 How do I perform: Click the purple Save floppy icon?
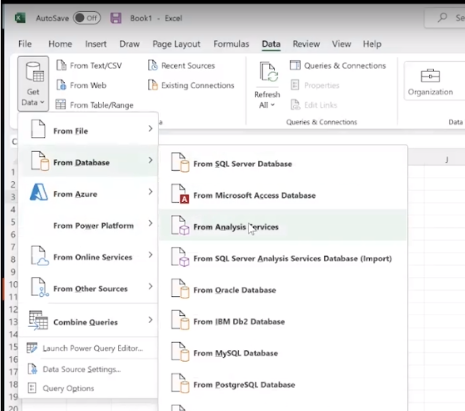[116, 18]
